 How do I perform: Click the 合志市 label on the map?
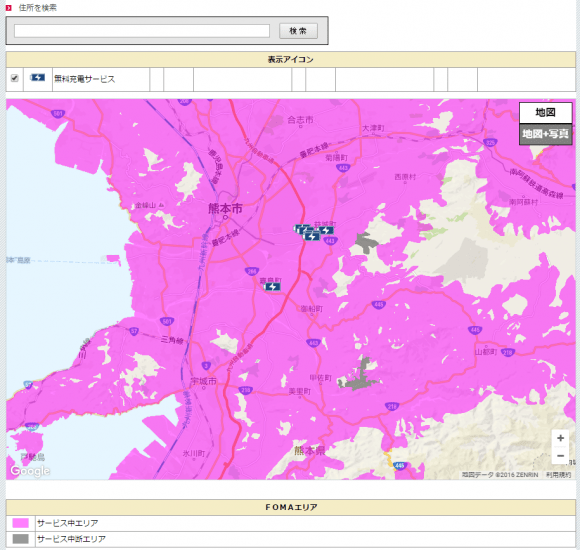[300, 120]
